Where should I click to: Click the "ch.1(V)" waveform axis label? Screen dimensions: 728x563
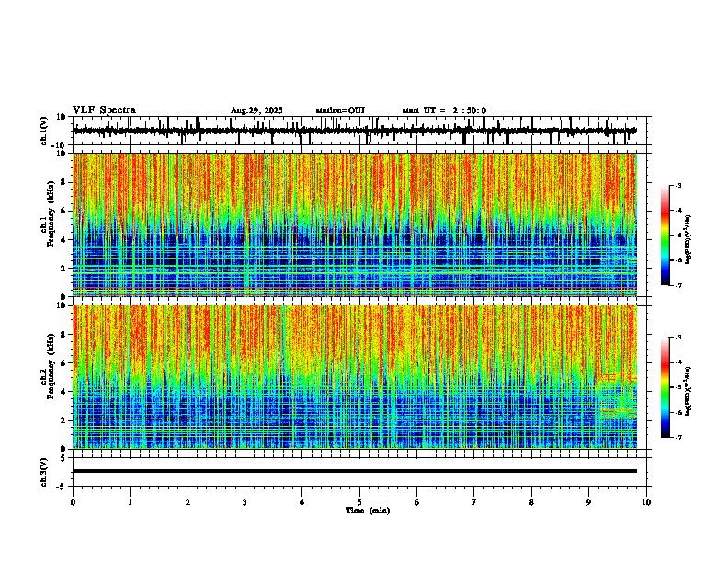(x=44, y=131)
